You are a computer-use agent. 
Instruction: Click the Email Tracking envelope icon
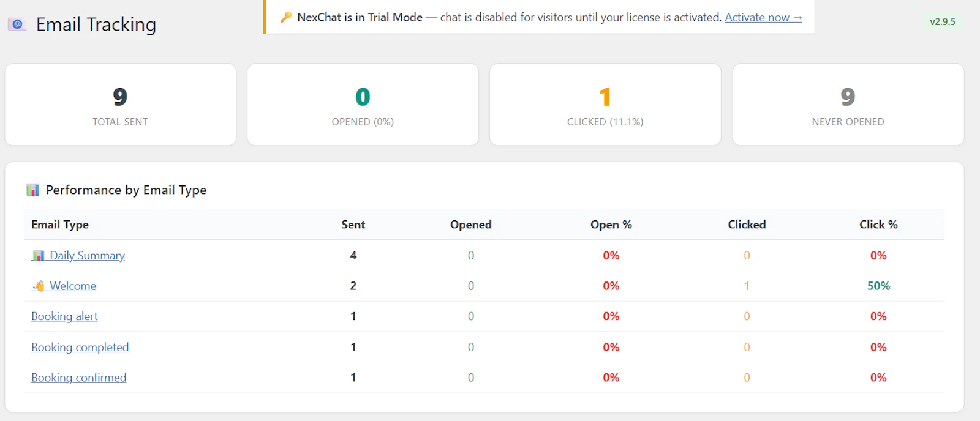point(17,24)
